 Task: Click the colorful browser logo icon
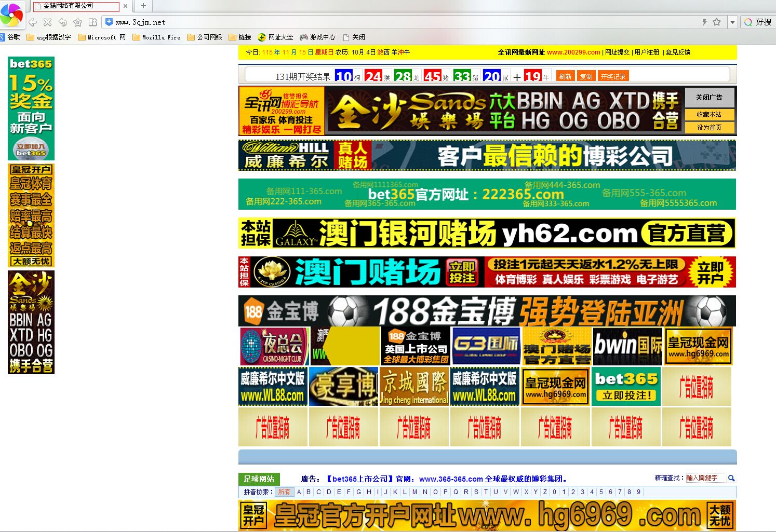point(11,14)
